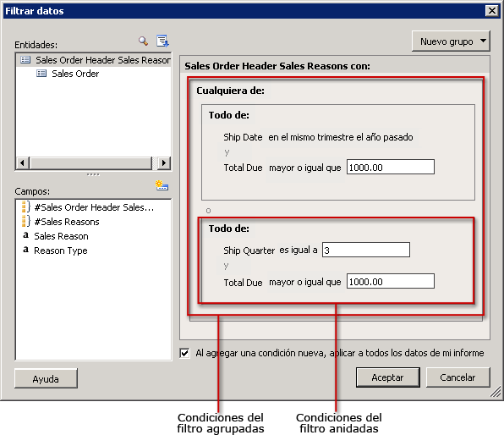Screen dimensions: 504x435
Task: Open the Cualquiera de group operator menu
Action: click(231, 91)
